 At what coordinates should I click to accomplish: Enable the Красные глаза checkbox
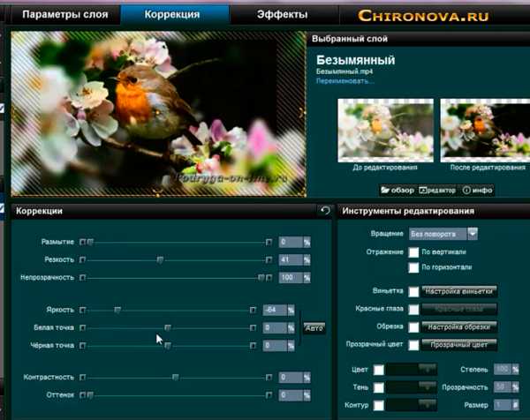point(413,309)
